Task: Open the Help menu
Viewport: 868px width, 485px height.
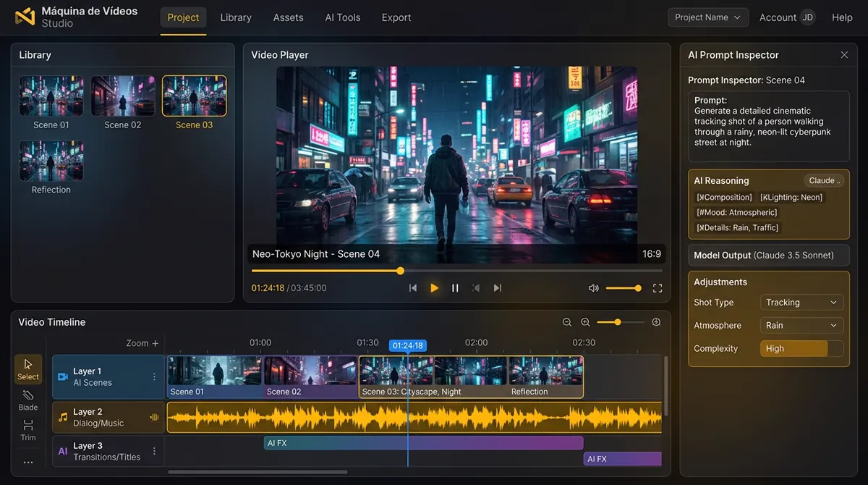Action: [842, 17]
